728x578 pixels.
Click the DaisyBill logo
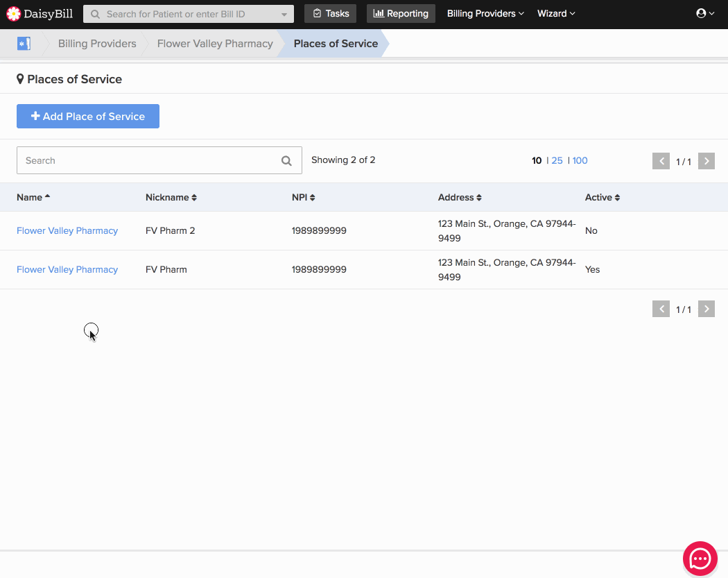click(x=40, y=14)
